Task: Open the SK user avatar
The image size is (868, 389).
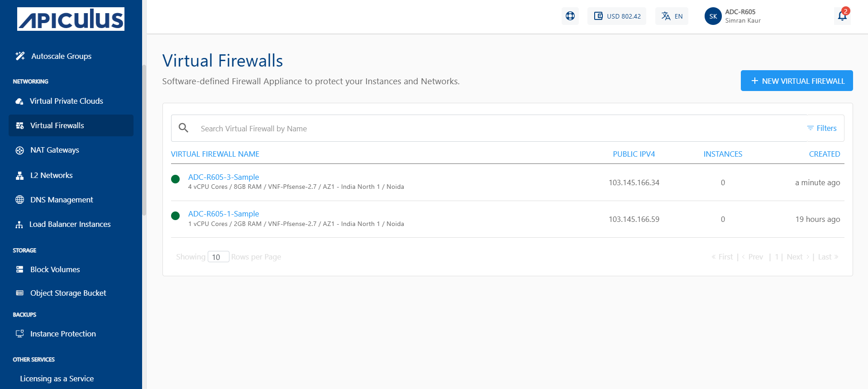Action: coord(713,16)
